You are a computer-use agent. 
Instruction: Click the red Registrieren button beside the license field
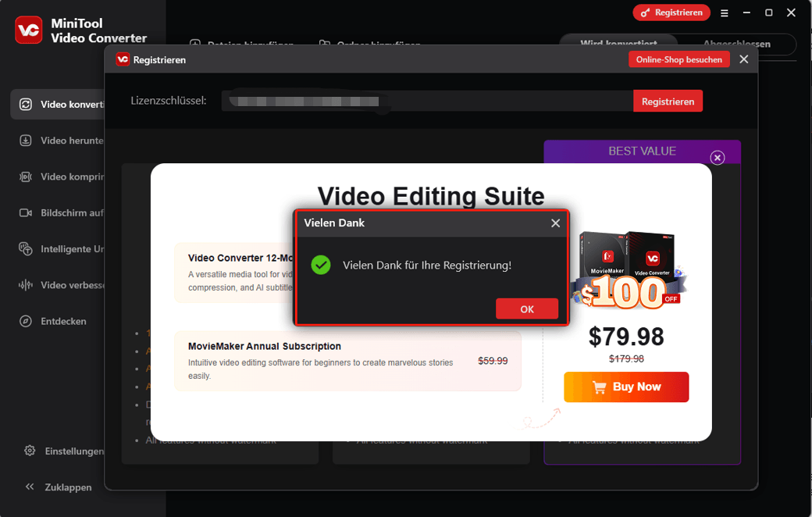(x=668, y=101)
